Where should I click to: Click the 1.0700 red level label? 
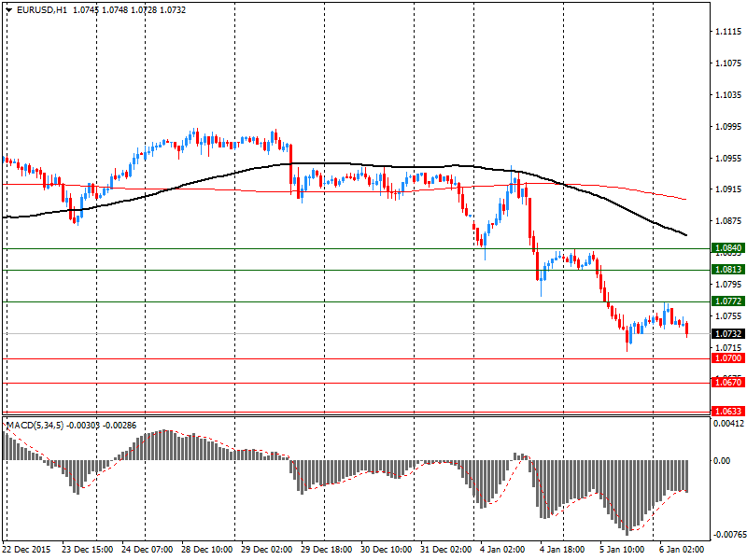727,358
